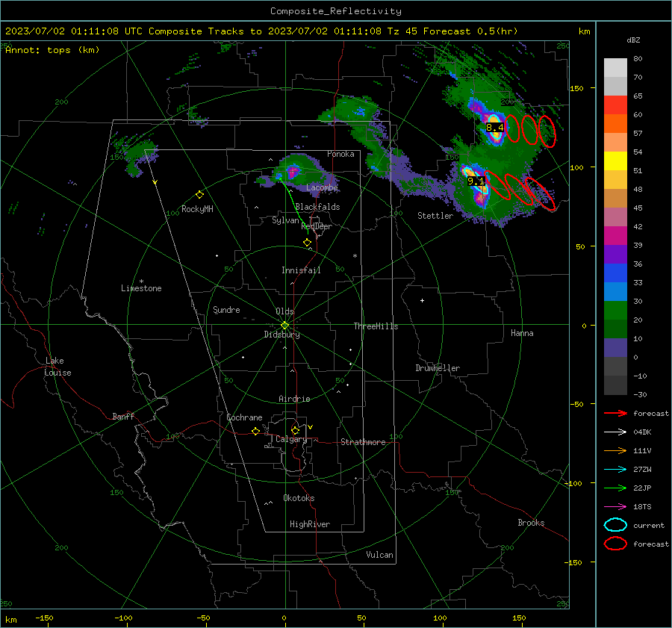Click the Composite_Reflectivity title
The width and height of the screenshot is (672, 628).
tap(336, 11)
